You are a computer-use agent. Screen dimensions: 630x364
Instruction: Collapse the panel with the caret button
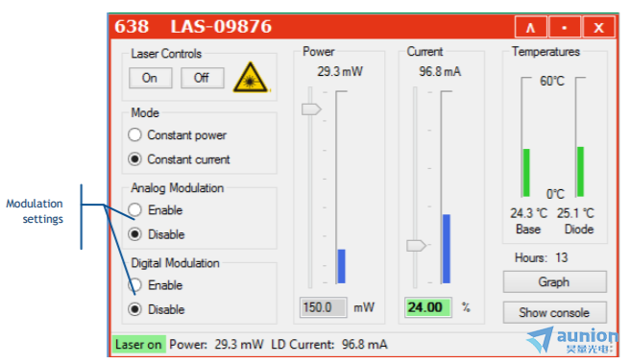pyautogui.click(x=531, y=27)
